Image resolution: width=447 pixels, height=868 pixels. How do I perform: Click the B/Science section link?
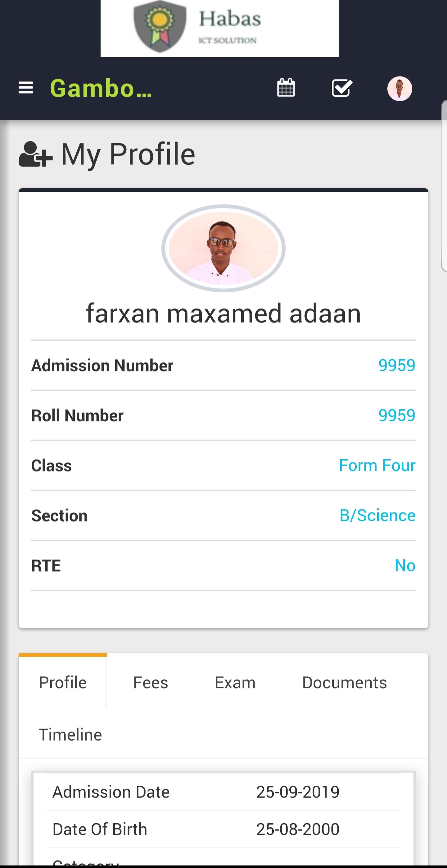(377, 515)
